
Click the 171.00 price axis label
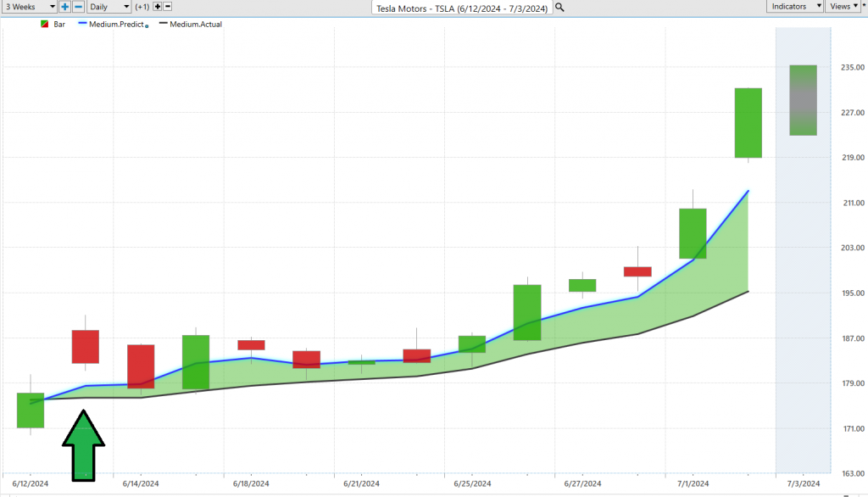pos(853,428)
